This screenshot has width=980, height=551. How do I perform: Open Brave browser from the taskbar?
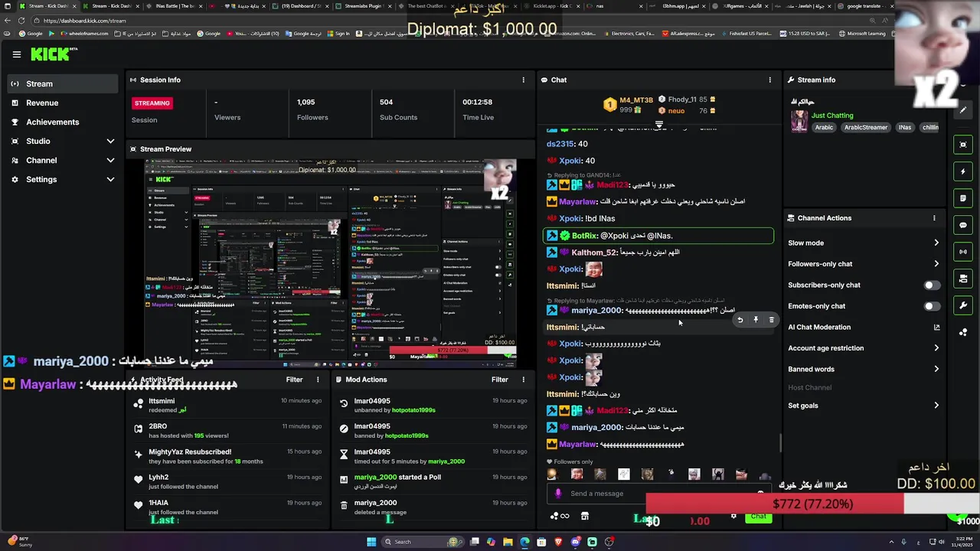(x=558, y=542)
